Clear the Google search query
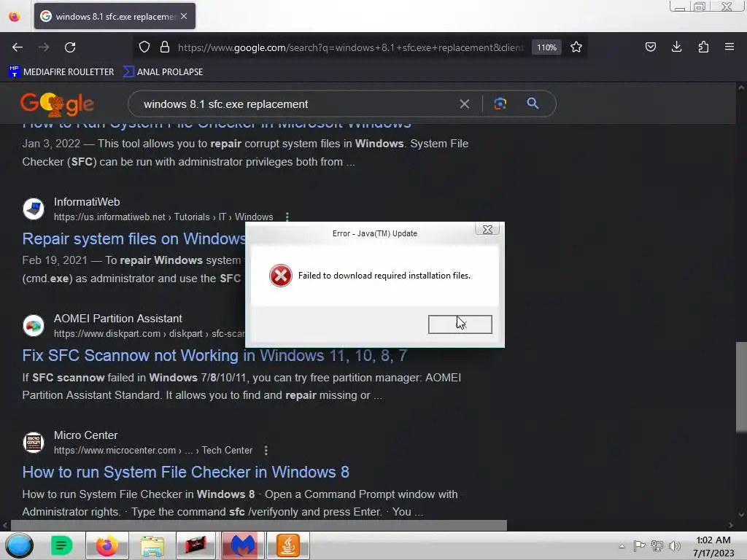The width and height of the screenshot is (747, 560). [465, 104]
